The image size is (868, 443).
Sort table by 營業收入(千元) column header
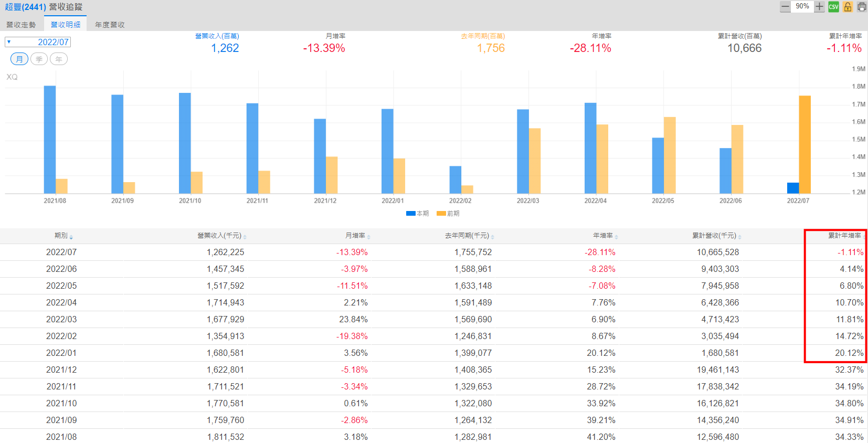[222, 236]
